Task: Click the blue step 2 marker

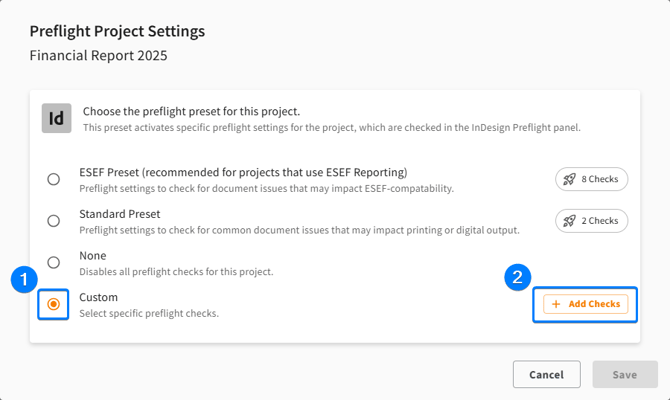Action: [x=517, y=277]
